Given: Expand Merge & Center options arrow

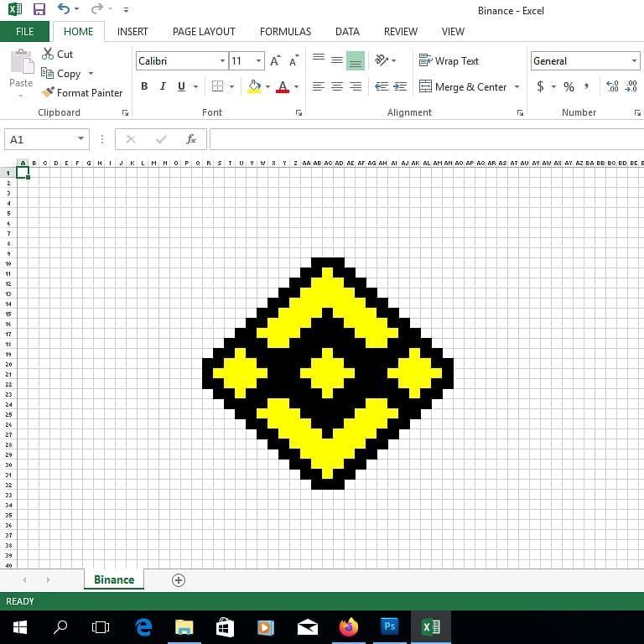Looking at the screenshot, I should pyautogui.click(x=517, y=86).
